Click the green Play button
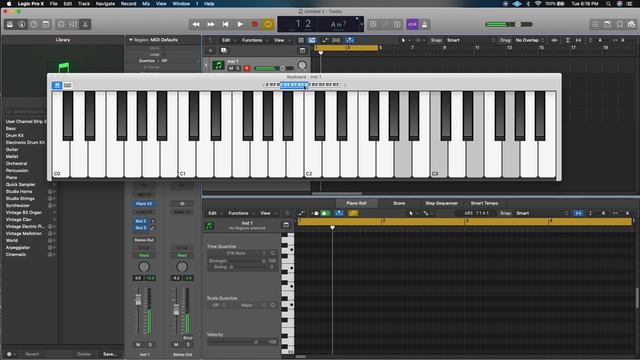The image size is (640, 360). 240,24
